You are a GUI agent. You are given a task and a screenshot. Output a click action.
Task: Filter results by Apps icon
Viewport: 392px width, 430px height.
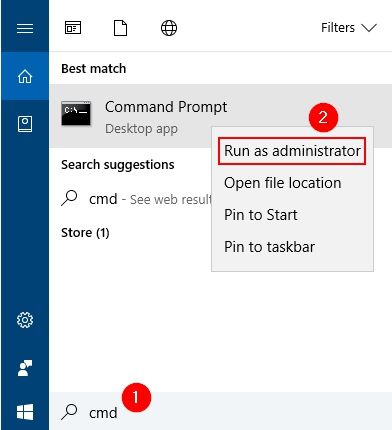73,28
